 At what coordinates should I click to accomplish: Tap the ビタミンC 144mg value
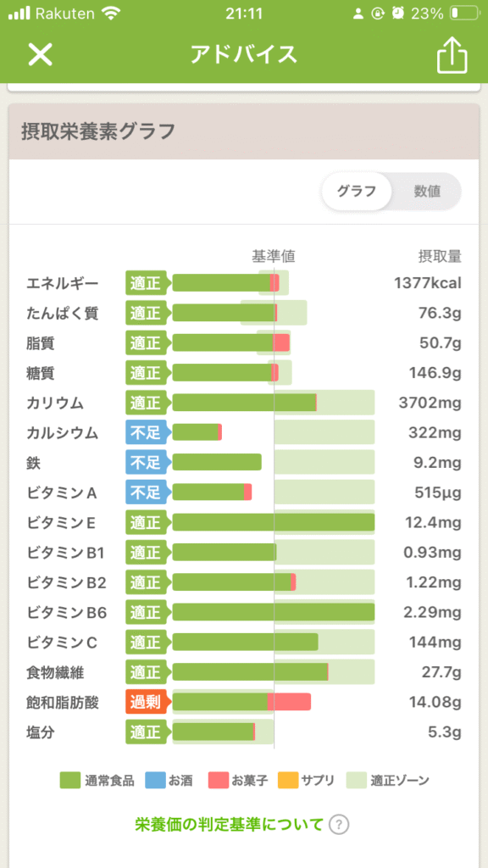pos(442,643)
